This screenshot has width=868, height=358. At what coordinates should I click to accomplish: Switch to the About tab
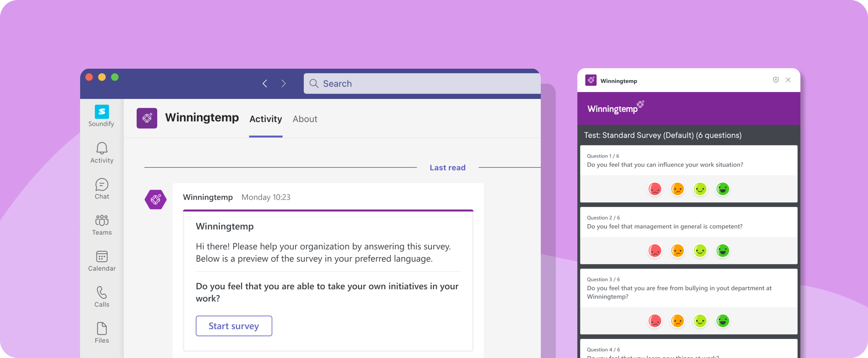[304, 119]
